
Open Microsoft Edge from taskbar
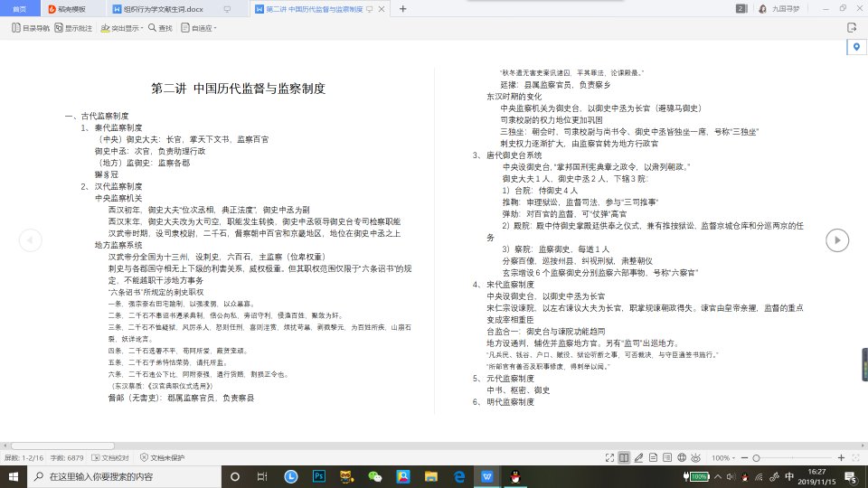click(x=459, y=476)
